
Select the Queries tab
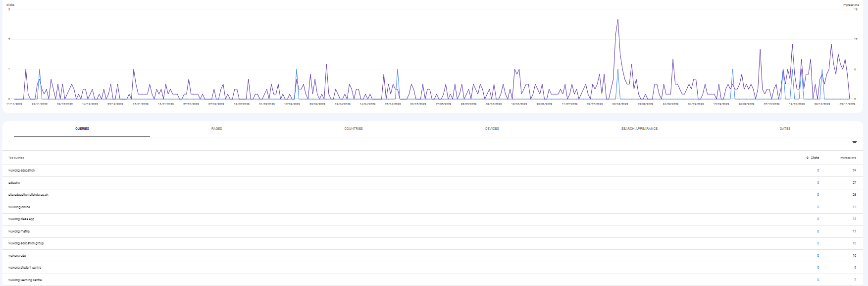coord(82,129)
